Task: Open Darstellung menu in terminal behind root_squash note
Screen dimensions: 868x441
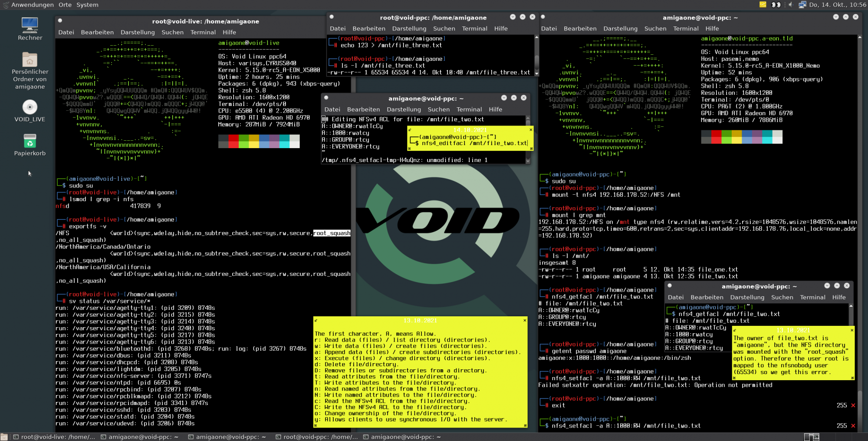Action: coord(747,297)
